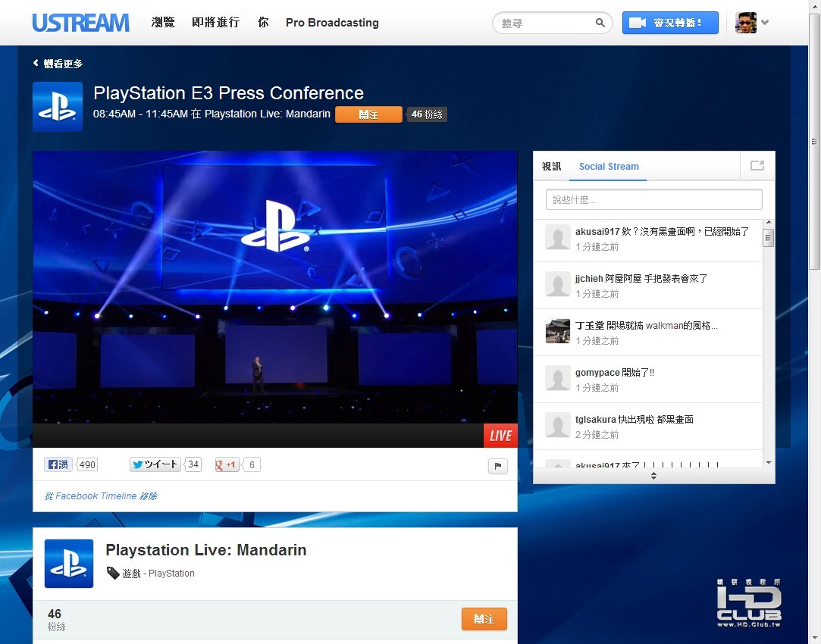
Task: Click the red LIVE indicator
Action: tap(500, 435)
